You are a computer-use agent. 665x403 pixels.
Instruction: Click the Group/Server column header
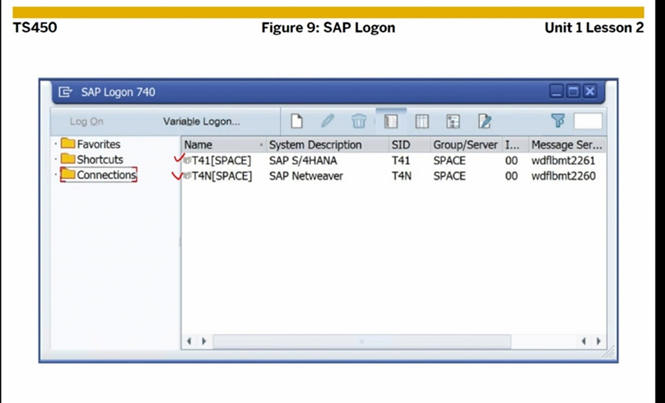(x=466, y=145)
